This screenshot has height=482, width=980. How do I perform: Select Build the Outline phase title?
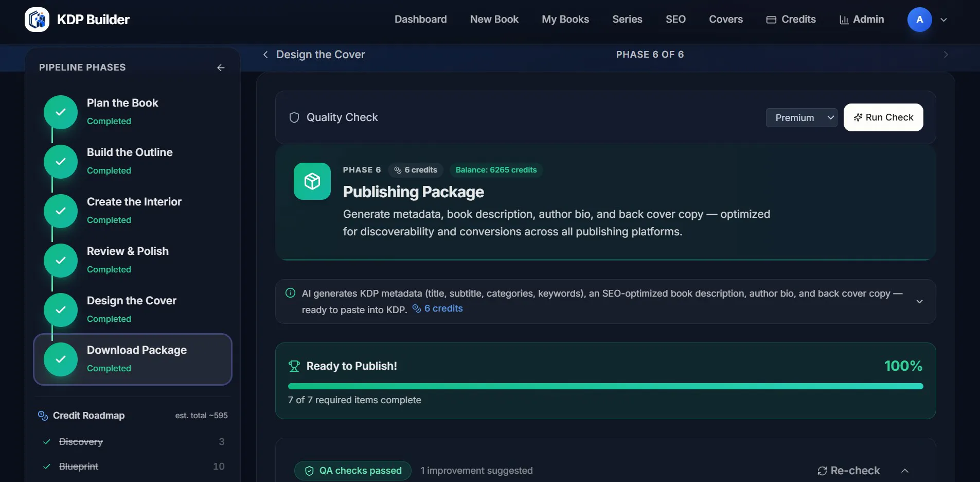[x=130, y=152]
